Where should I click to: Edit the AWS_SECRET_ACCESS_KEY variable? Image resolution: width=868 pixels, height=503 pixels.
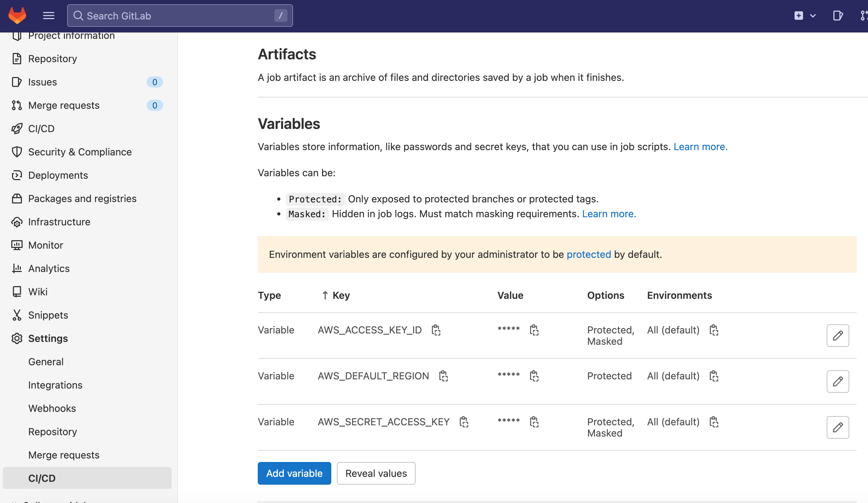point(837,427)
